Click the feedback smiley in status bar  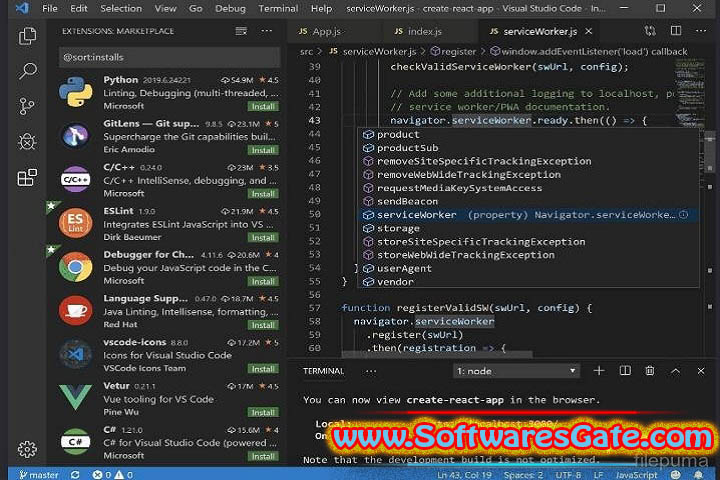click(675, 474)
